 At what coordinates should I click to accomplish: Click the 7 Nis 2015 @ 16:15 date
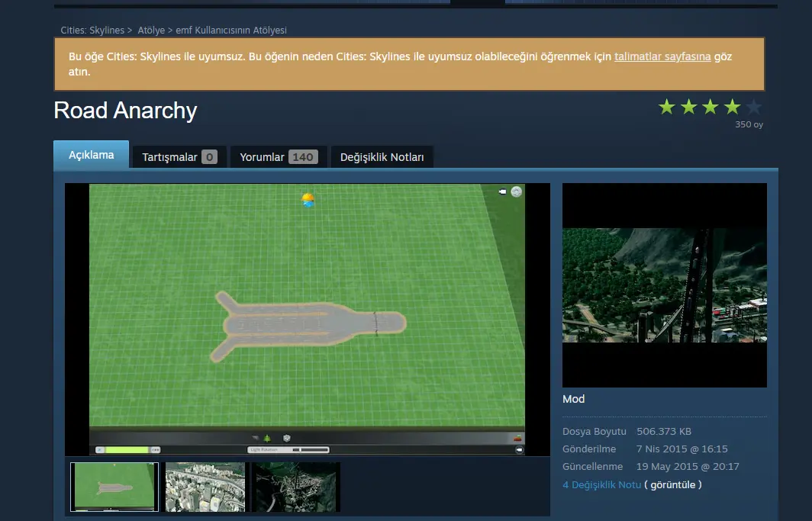682,449
